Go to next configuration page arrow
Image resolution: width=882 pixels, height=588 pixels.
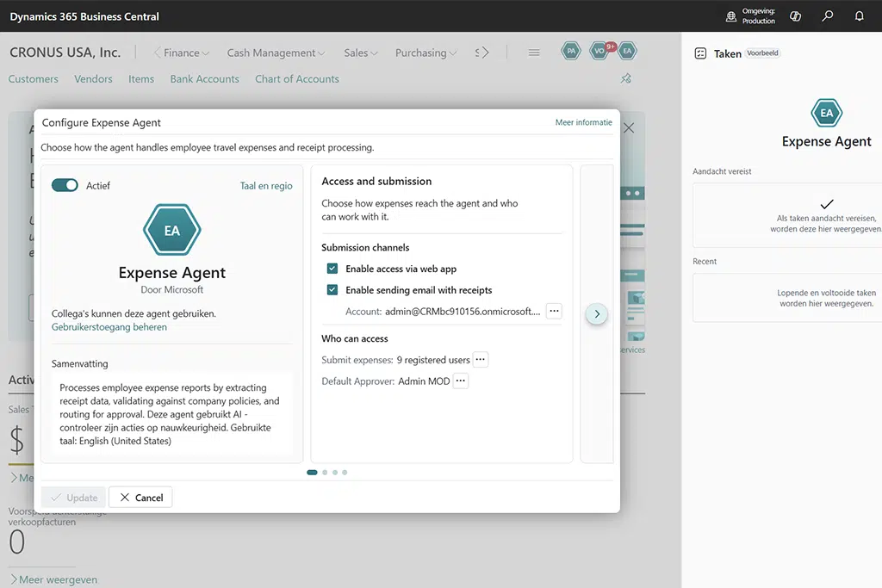point(597,313)
